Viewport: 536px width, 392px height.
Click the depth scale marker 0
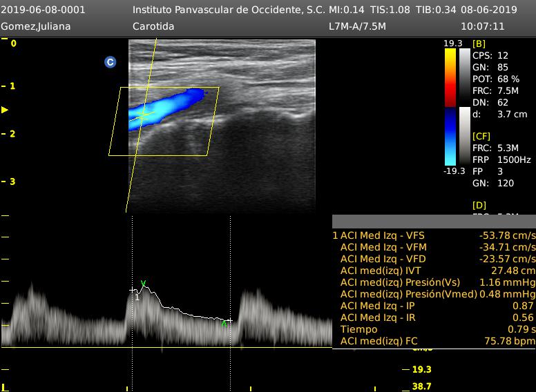[13, 43]
